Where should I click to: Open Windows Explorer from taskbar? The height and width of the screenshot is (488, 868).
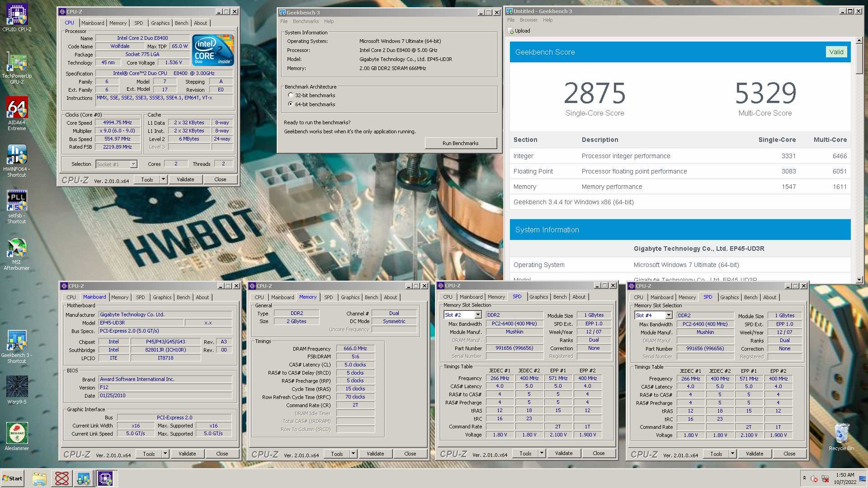[39, 479]
